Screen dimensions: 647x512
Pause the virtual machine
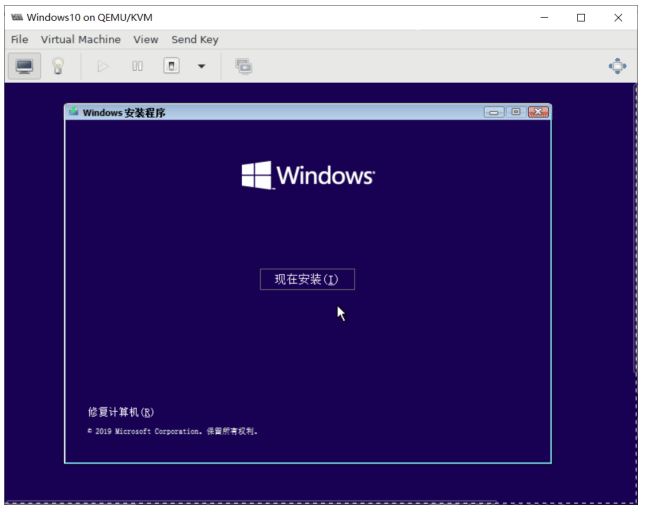(137, 66)
